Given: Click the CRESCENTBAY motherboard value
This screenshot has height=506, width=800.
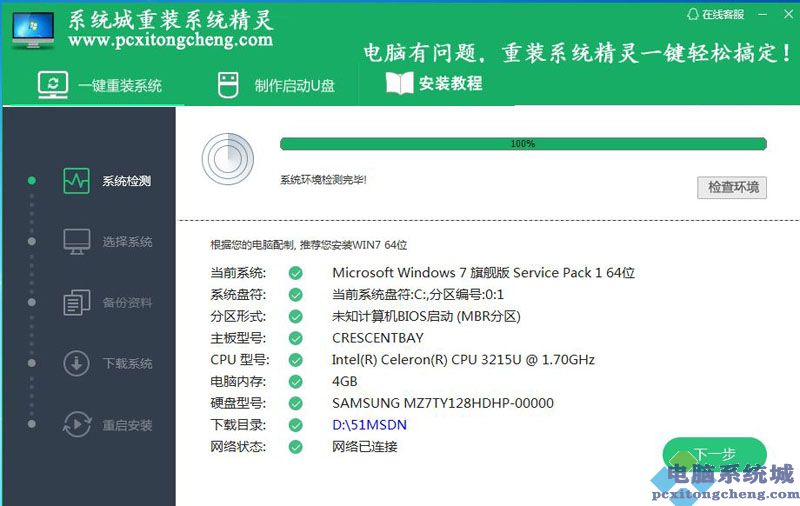Looking at the screenshot, I should click(378, 338).
